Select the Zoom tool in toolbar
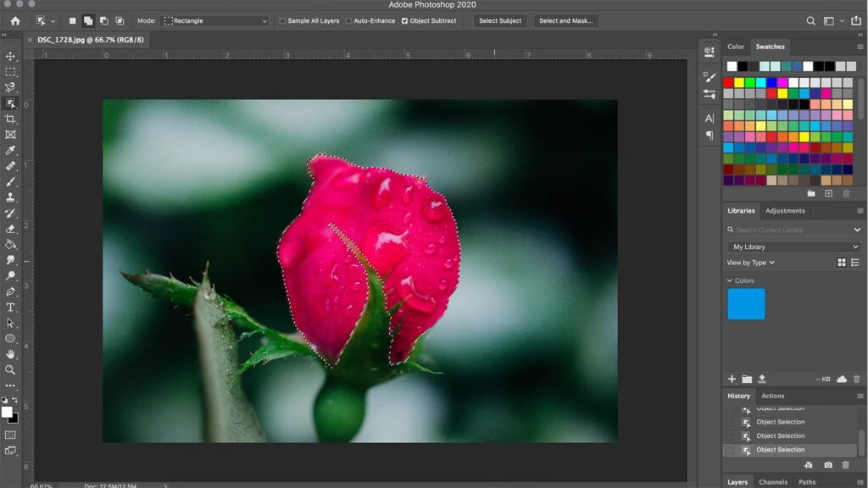Screen dimensions: 868x488 coord(10,369)
